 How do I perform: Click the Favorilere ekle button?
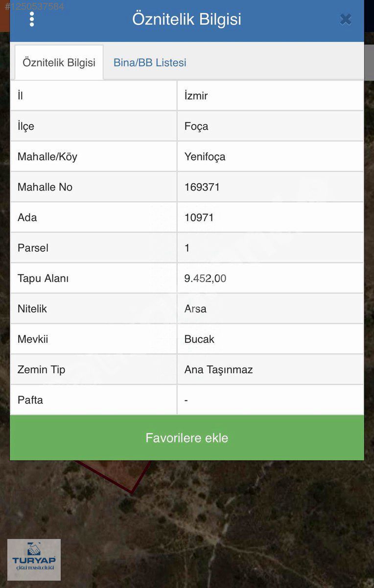click(187, 438)
